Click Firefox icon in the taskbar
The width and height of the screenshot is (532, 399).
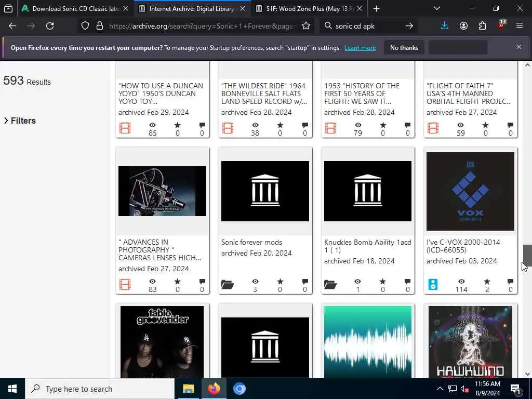click(x=214, y=389)
